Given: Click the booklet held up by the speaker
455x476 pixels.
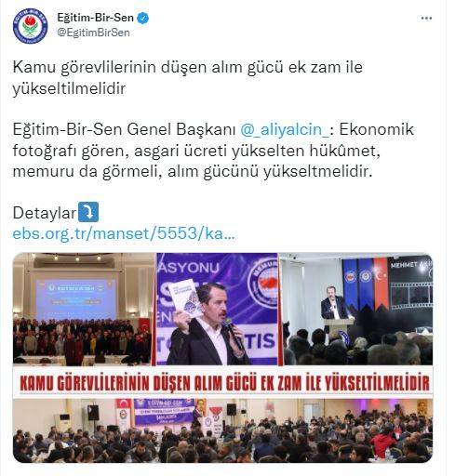Looking at the screenshot, I should coord(187,298).
